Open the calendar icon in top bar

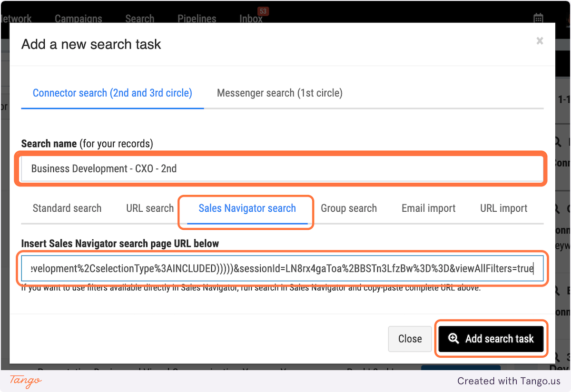pos(538,18)
